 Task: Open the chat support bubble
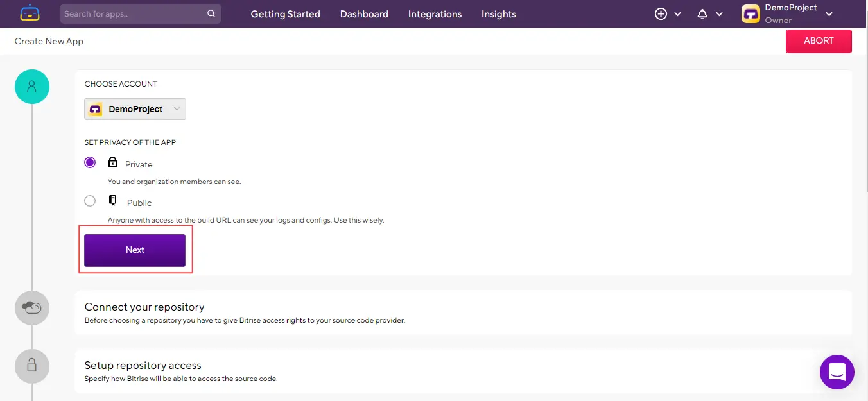pos(837,371)
